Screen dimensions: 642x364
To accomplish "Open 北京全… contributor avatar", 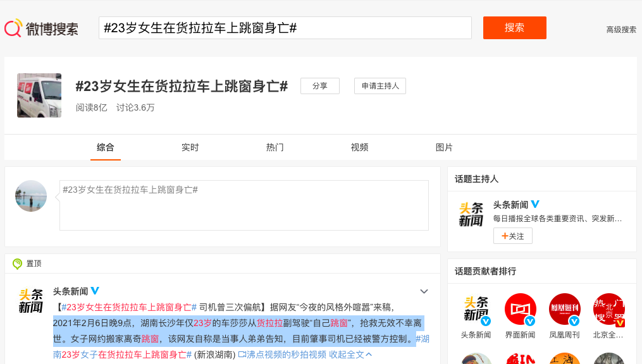I will [608, 310].
